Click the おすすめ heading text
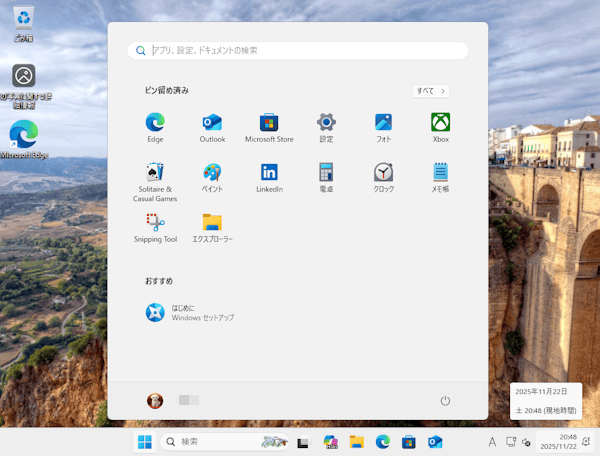The height and width of the screenshot is (456, 600). 159,281
